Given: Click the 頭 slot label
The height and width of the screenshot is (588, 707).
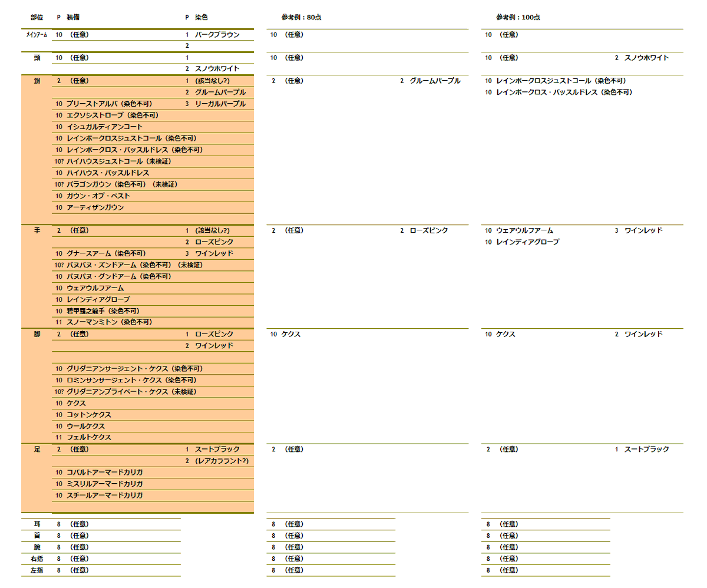Looking at the screenshot, I should [x=37, y=58].
